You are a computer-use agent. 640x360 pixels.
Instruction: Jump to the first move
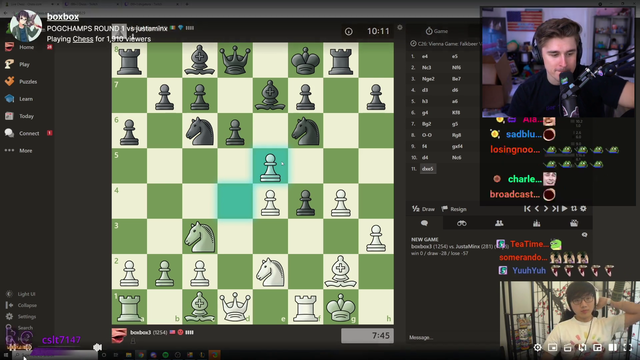pos(527,209)
